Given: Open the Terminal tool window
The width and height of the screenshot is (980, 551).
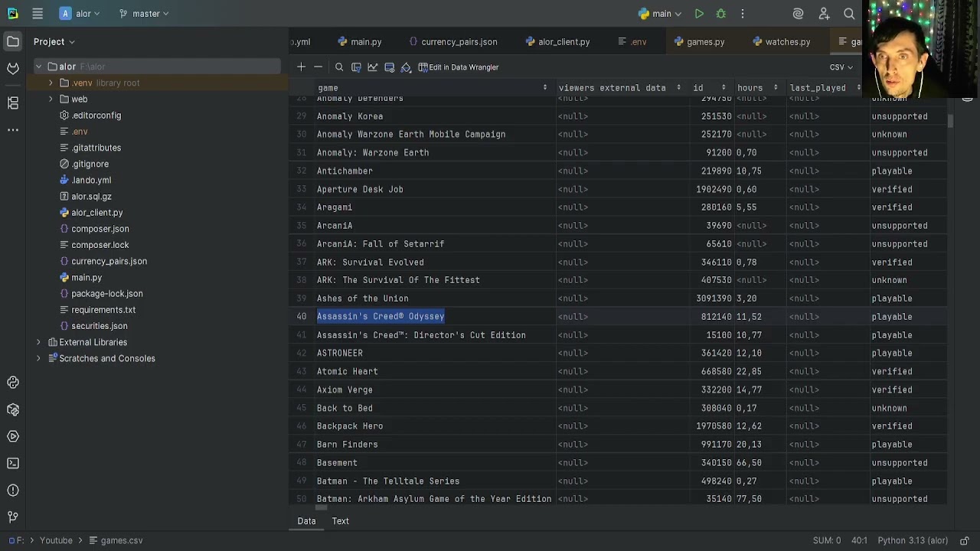Looking at the screenshot, I should tap(13, 463).
